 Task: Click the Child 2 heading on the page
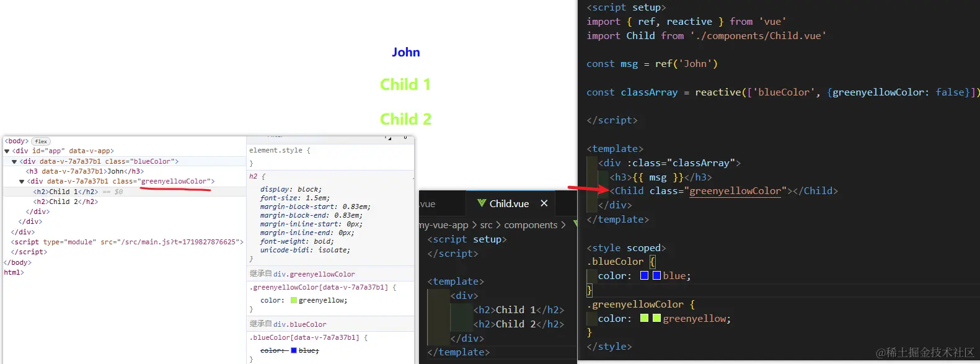tap(405, 119)
